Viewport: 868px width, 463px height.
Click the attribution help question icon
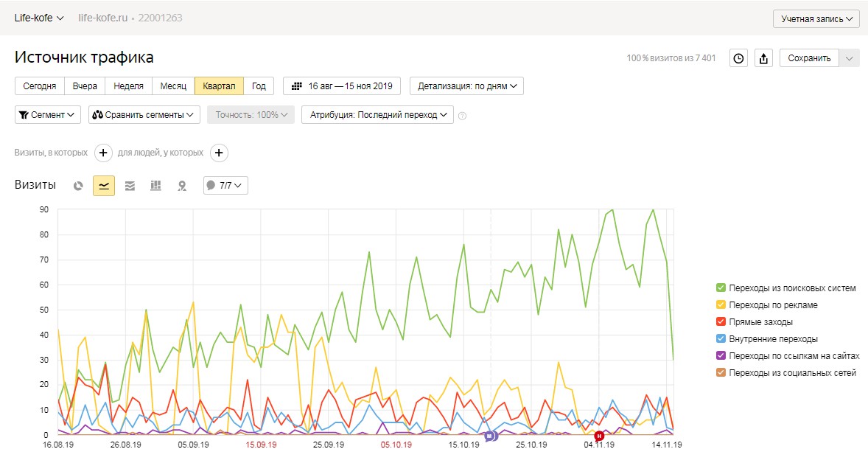[462, 116]
